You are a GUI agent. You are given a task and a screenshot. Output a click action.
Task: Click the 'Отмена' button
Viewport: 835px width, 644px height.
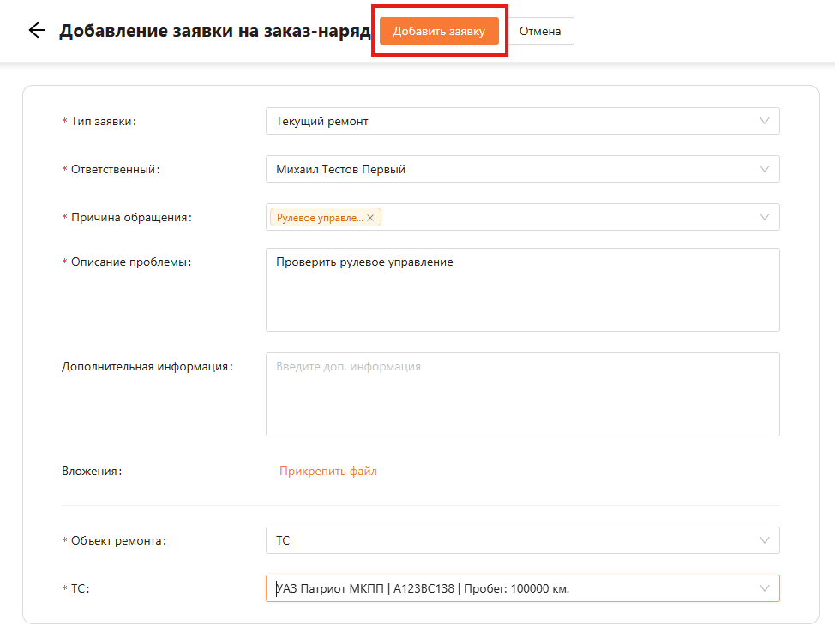[x=540, y=31]
